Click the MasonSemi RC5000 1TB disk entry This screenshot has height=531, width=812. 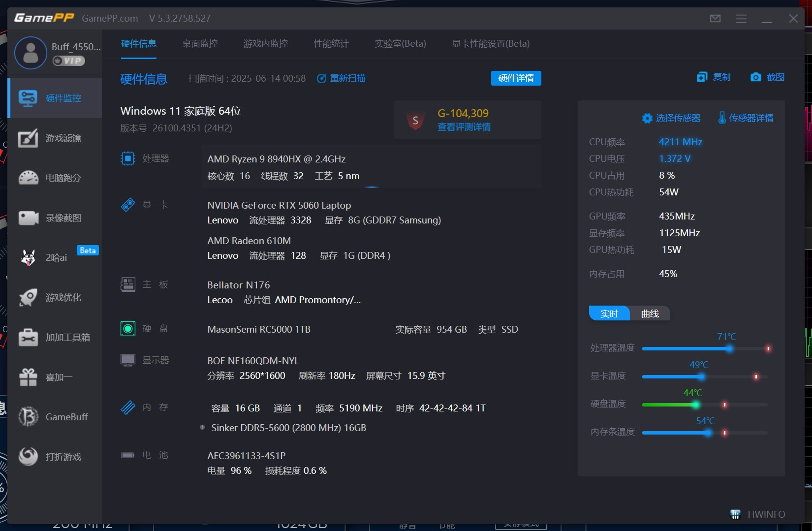click(259, 329)
